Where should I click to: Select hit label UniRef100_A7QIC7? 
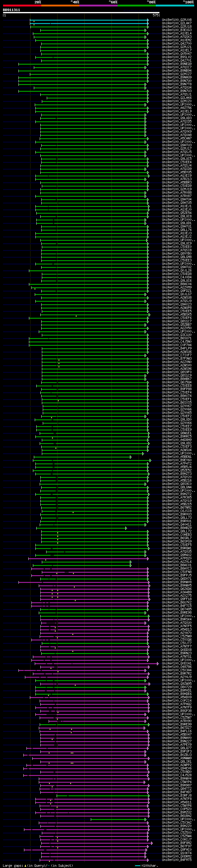177,67
